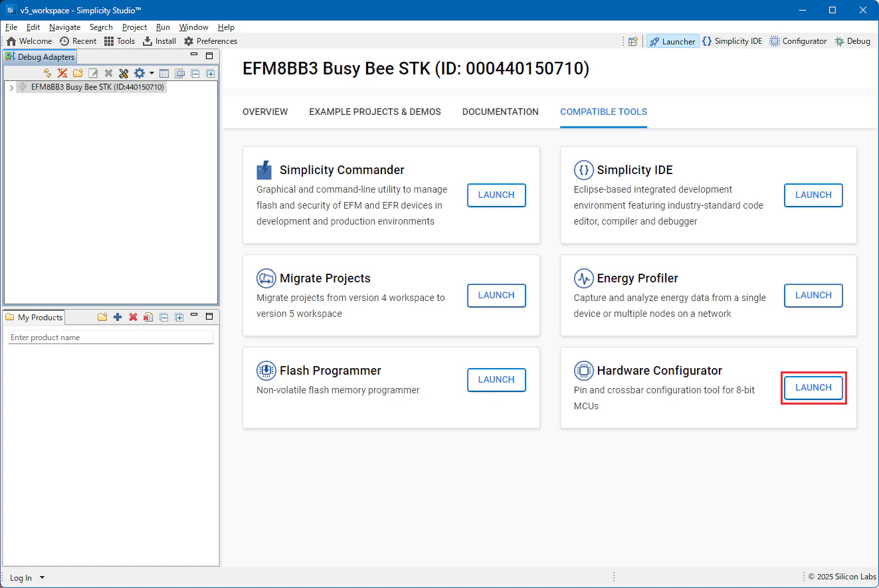Viewport: 879px width, 588px height.
Task: Open the Help menu
Action: pyautogui.click(x=227, y=27)
